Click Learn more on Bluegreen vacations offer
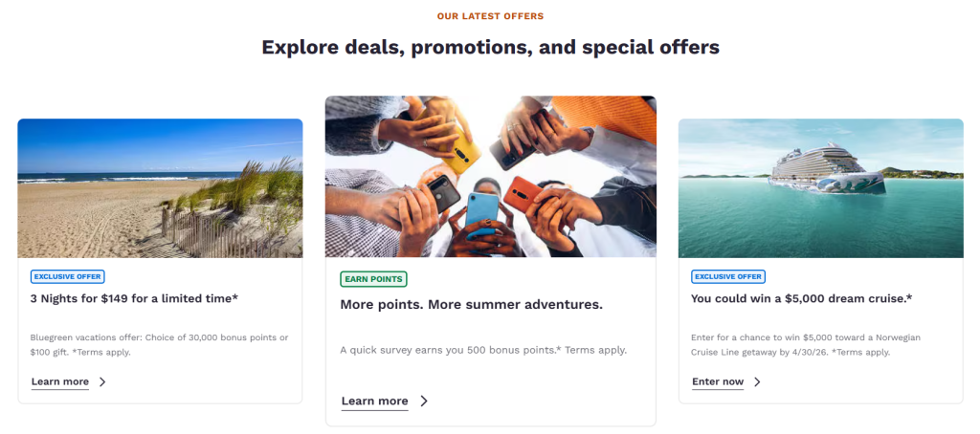The image size is (980, 434). tap(60, 381)
